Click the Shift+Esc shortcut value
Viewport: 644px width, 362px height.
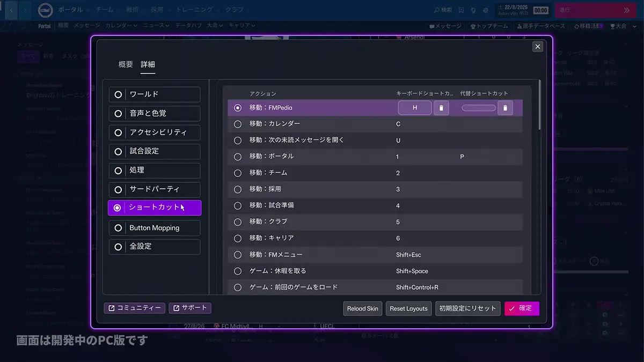(x=408, y=255)
